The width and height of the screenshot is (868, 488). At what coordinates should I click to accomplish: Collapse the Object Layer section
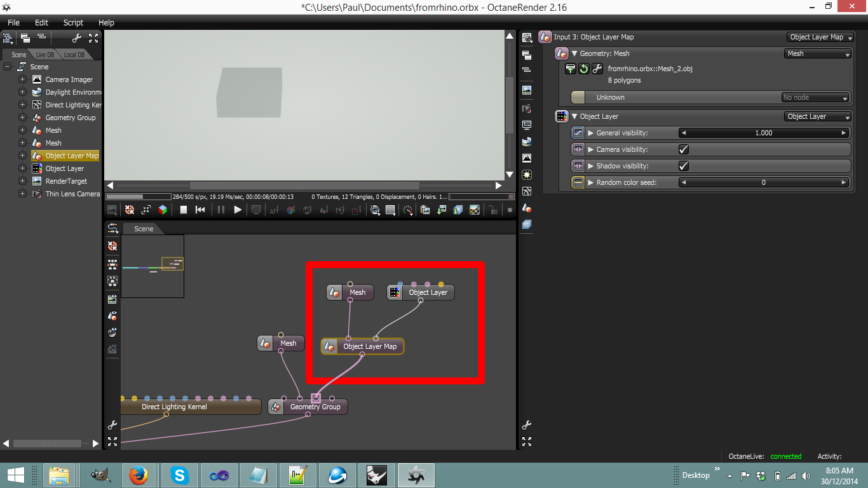[574, 116]
